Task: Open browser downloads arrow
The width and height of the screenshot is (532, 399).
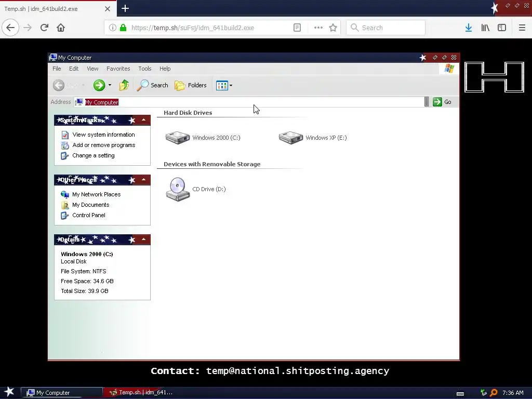Action: [x=469, y=28]
